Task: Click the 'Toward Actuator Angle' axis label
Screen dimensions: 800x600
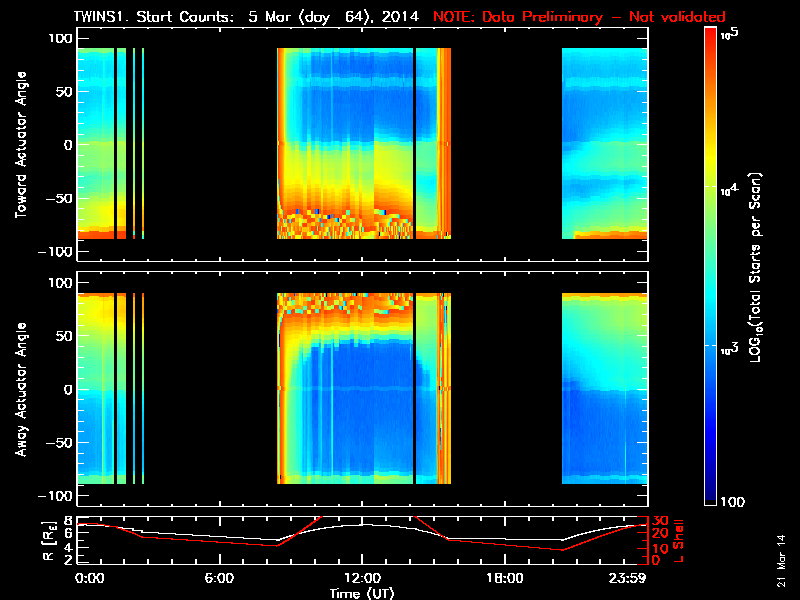Action: pos(18,145)
